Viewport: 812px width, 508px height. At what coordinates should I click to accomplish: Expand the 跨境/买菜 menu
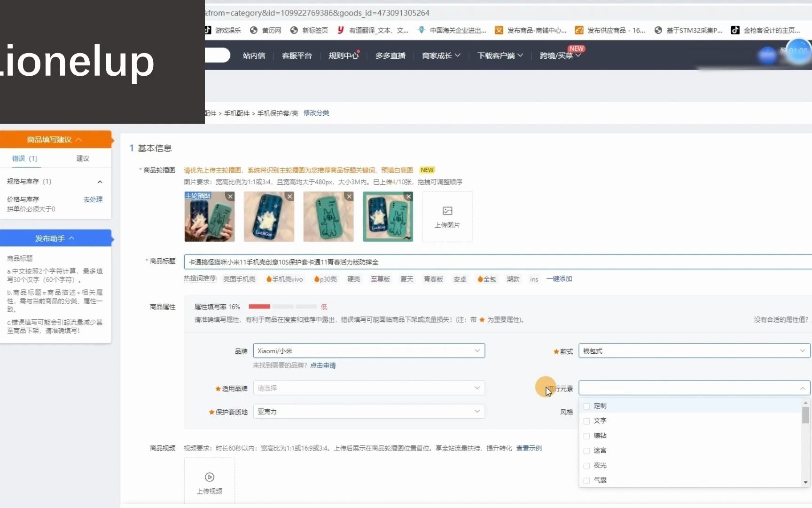[x=560, y=56]
